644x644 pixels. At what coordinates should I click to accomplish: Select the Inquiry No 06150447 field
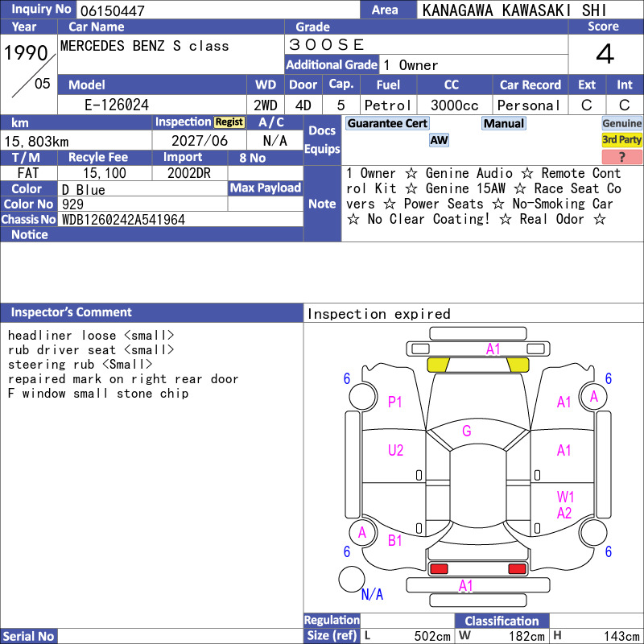coord(218,10)
